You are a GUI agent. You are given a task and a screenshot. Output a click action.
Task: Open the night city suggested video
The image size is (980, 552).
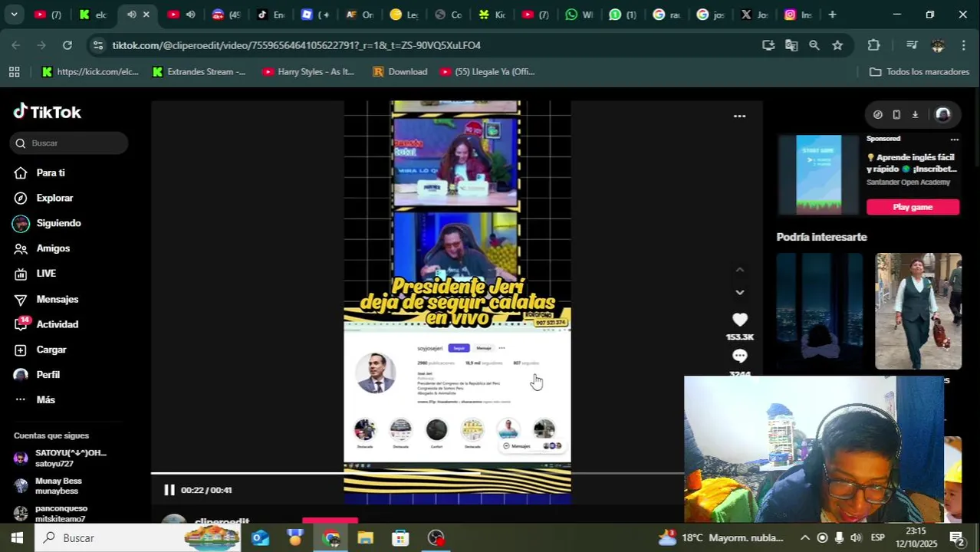click(820, 311)
